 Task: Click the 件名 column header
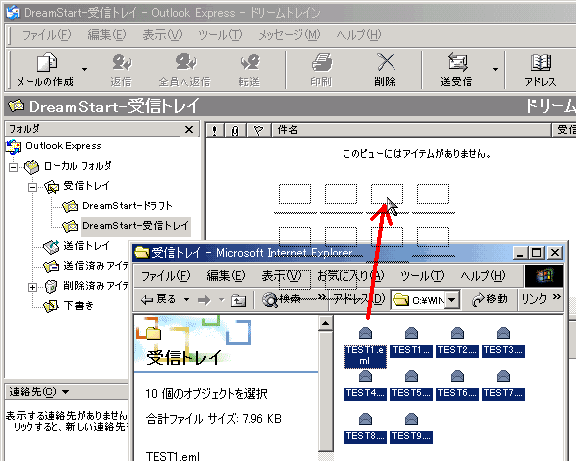click(x=411, y=130)
